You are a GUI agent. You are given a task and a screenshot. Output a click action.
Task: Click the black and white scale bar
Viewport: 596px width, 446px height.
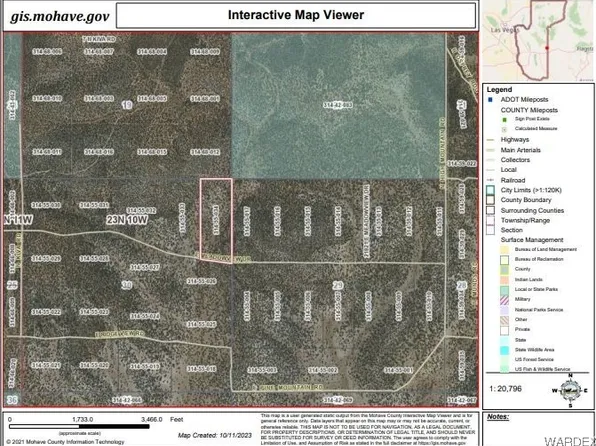(79, 427)
